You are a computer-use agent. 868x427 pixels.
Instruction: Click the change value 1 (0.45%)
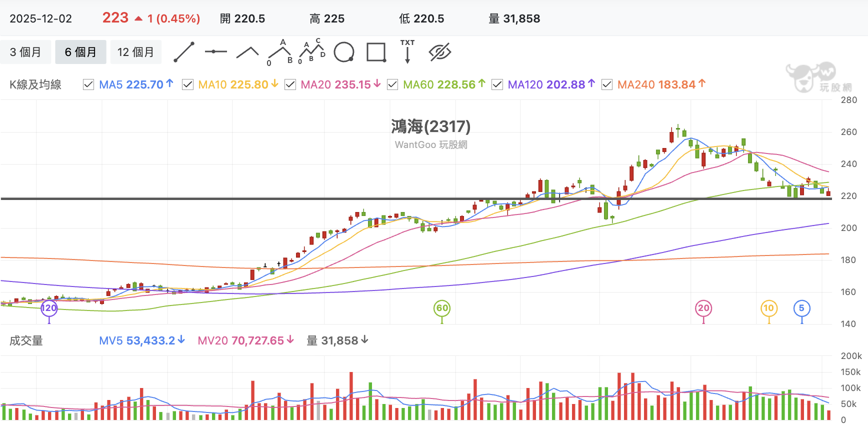(x=173, y=18)
